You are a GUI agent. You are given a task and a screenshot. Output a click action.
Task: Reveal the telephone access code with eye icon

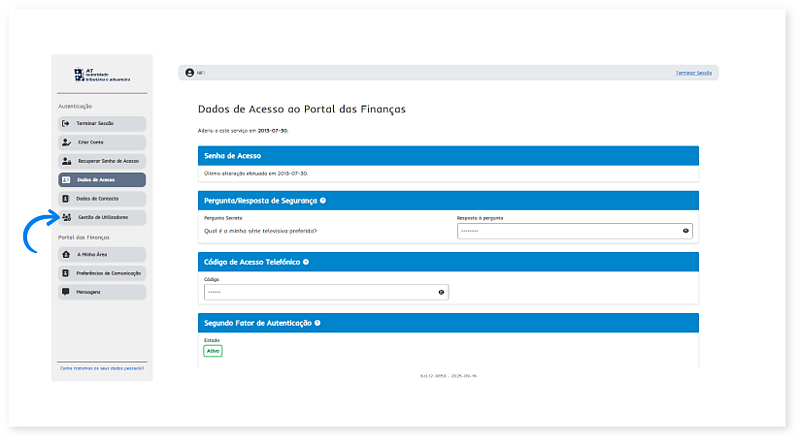pyautogui.click(x=441, y=292)
